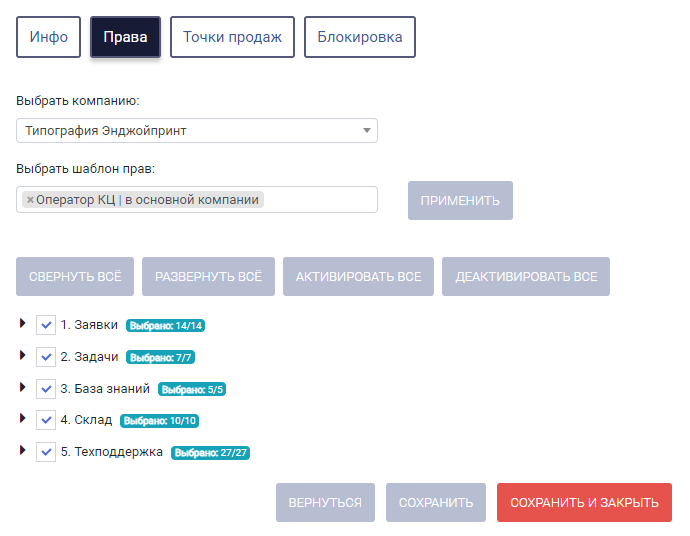Expand the 3. База знаний section arrow

[22, 387]
